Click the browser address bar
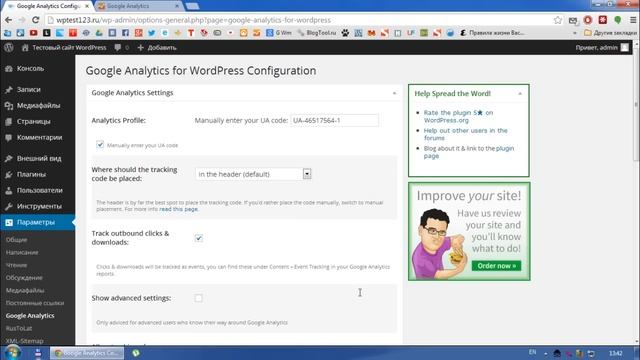Screen dimensions: 640x360 [303, 20]
